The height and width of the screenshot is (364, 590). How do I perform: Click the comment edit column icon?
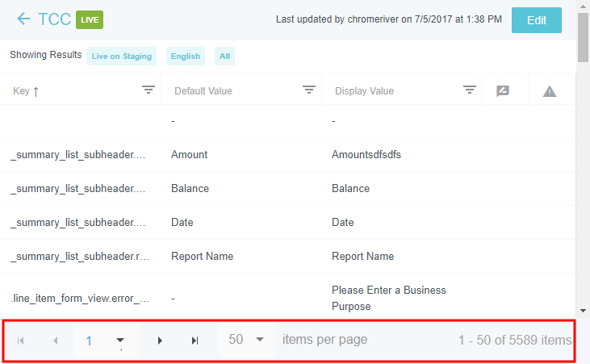pos(503,91)
